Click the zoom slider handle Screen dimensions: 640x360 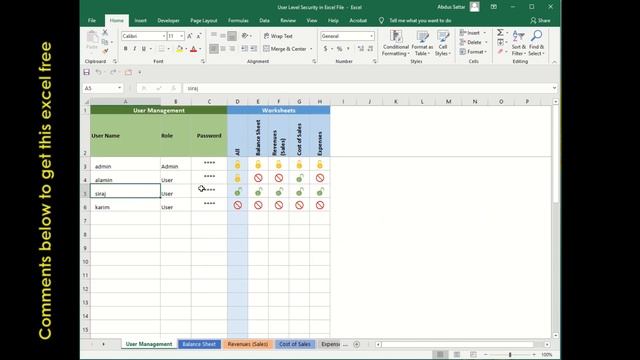pos(510,355)
